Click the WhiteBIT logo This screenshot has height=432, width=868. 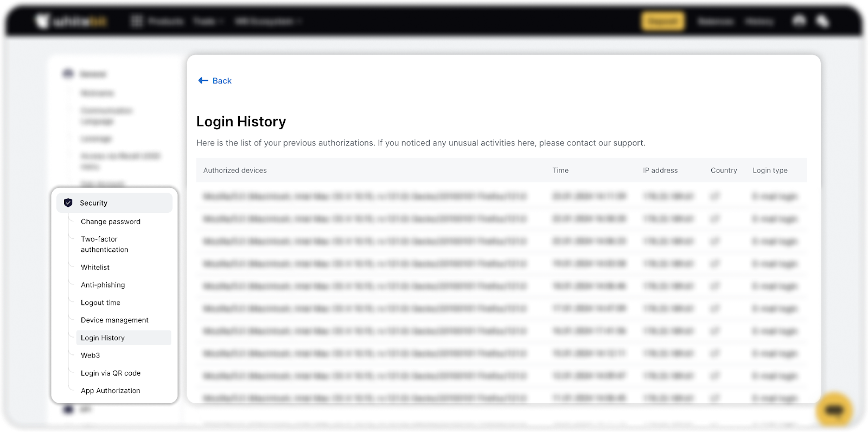pyautogui.click(x=72, y=21)
